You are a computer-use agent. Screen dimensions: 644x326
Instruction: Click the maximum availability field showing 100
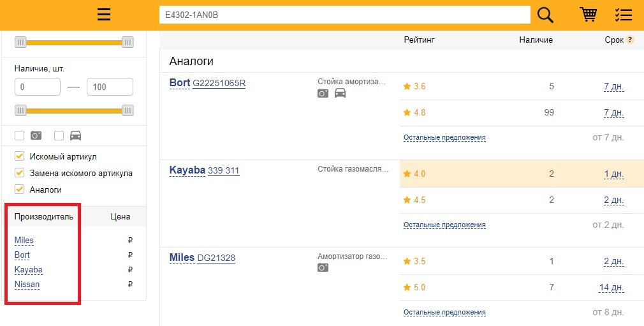click(x=110, y=87)
